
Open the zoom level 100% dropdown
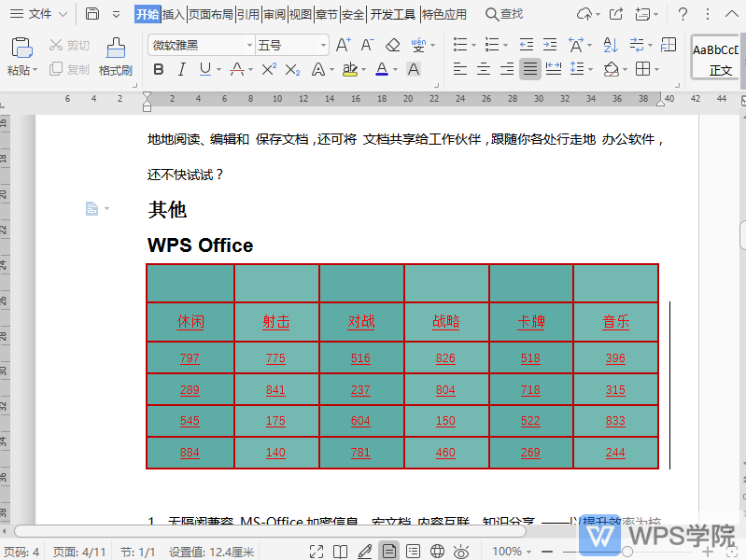[512, 552]
